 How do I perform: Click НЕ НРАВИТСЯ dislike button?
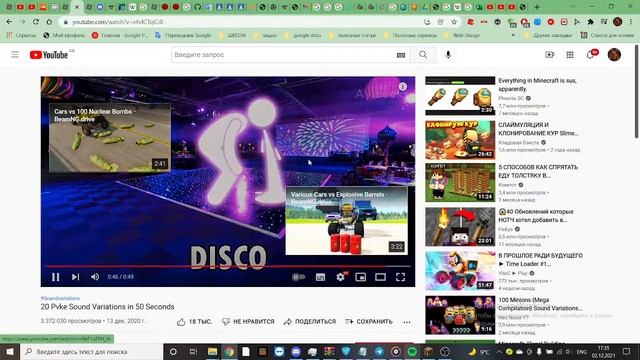pyautogui.click(x=248, y=322)
